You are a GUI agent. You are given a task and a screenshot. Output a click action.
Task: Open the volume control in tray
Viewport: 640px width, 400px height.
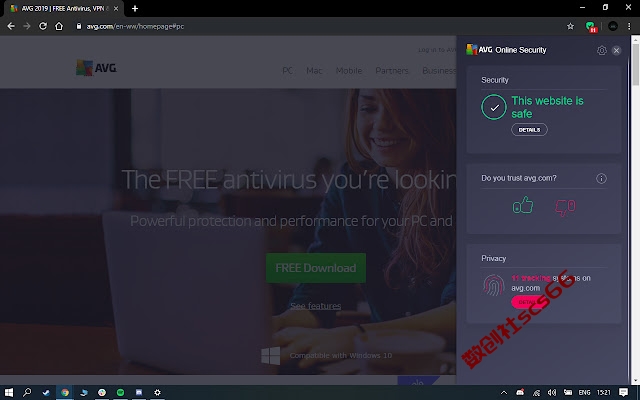[552, 393]
